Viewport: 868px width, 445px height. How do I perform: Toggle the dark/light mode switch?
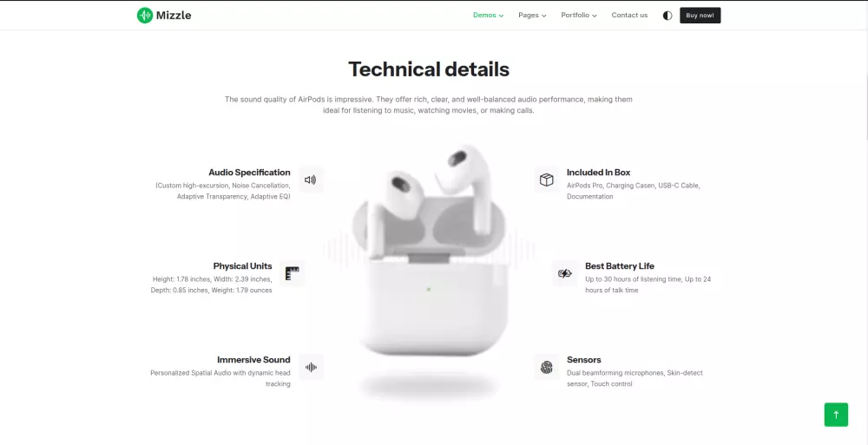pos(667,16)
